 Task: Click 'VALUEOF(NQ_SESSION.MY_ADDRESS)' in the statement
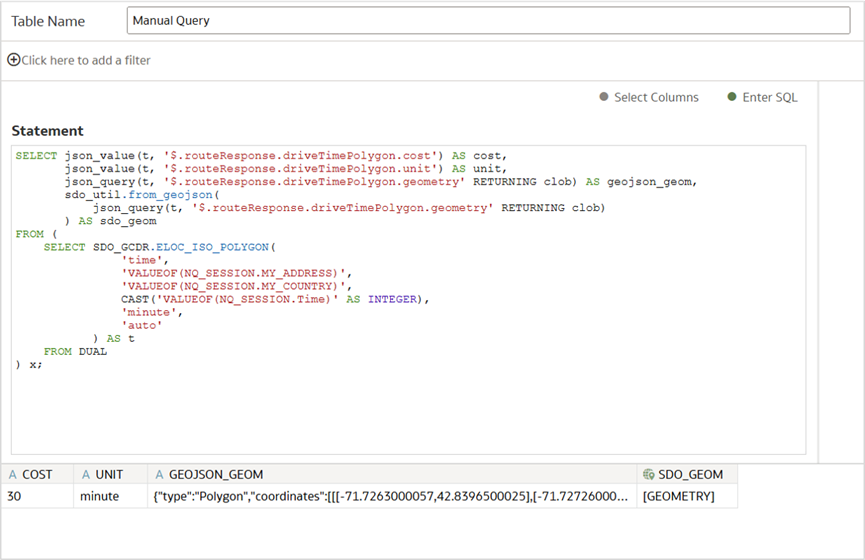tap(232, 273)
